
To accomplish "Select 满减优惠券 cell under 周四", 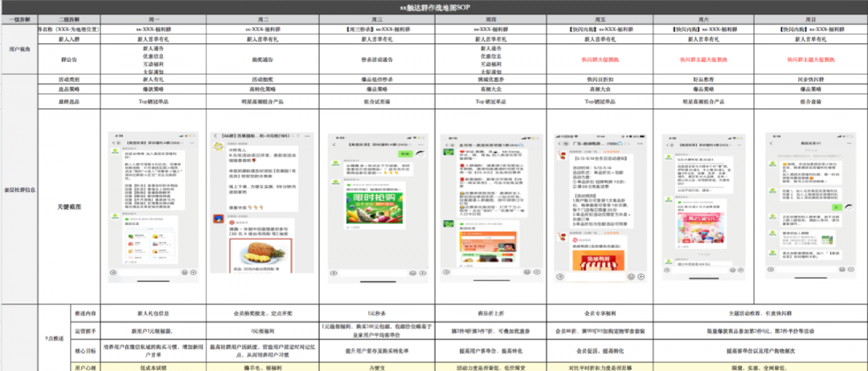I will coord(491,79).
